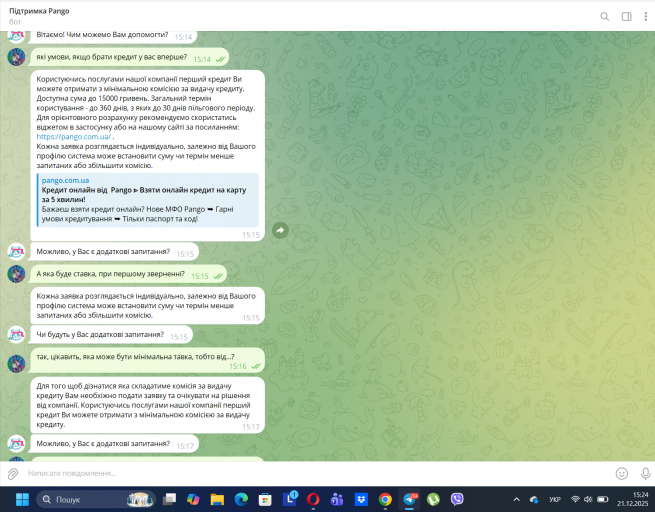Open File Explorer from the taskbar
Screen dimensions: 655x512
click(x=217, y=499)
